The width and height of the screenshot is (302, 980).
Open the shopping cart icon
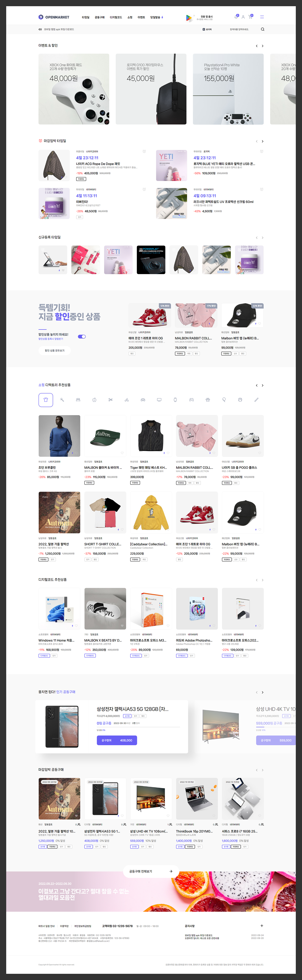tap(250, 17)
